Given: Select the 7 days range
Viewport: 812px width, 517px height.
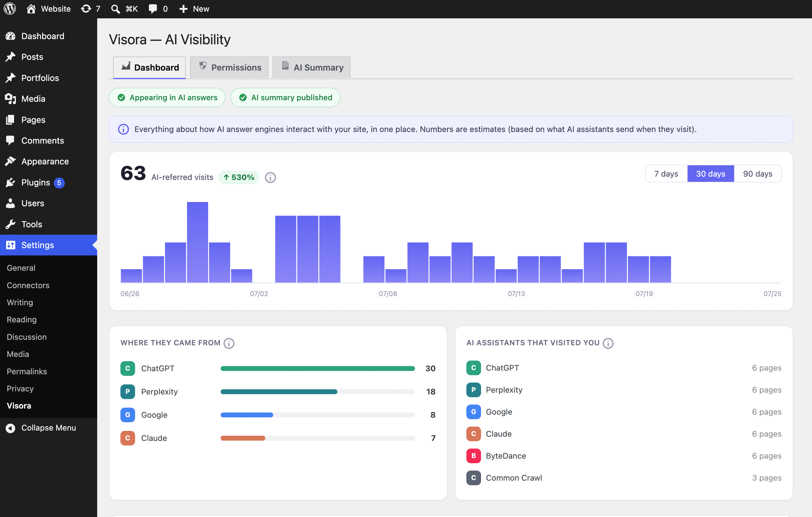Looking at the screenshot, I should click(x=666, y=174).
